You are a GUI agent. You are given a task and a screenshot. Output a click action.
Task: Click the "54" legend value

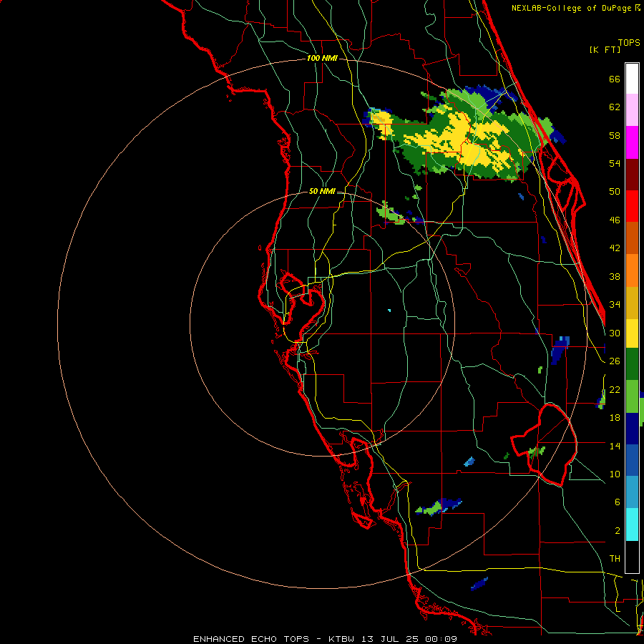(615, 163)
